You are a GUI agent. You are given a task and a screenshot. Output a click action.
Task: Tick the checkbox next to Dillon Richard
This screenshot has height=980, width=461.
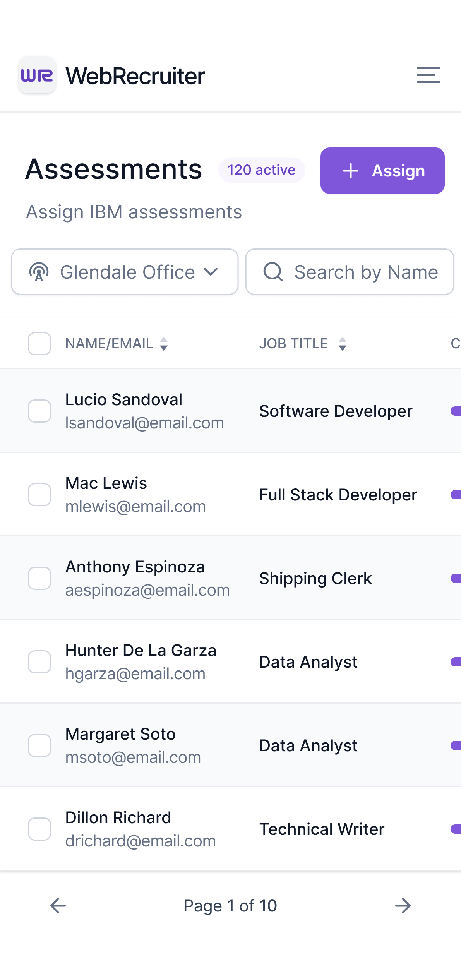[x=39, y=829]
